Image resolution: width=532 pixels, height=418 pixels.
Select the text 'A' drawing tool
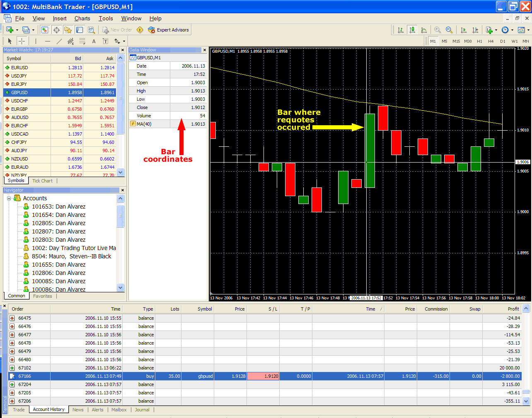pos(94,41)
